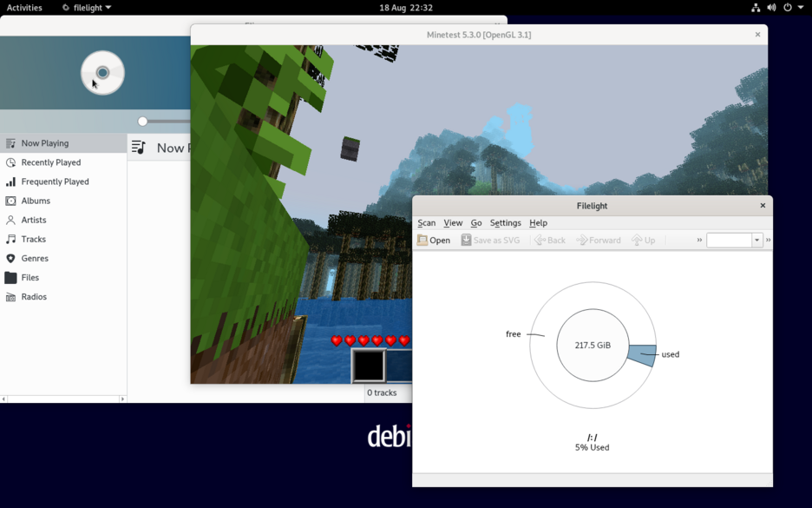This screenshot has height=508, width=812.
Task: Click the power icon in top bar
Action: (788, 8)
